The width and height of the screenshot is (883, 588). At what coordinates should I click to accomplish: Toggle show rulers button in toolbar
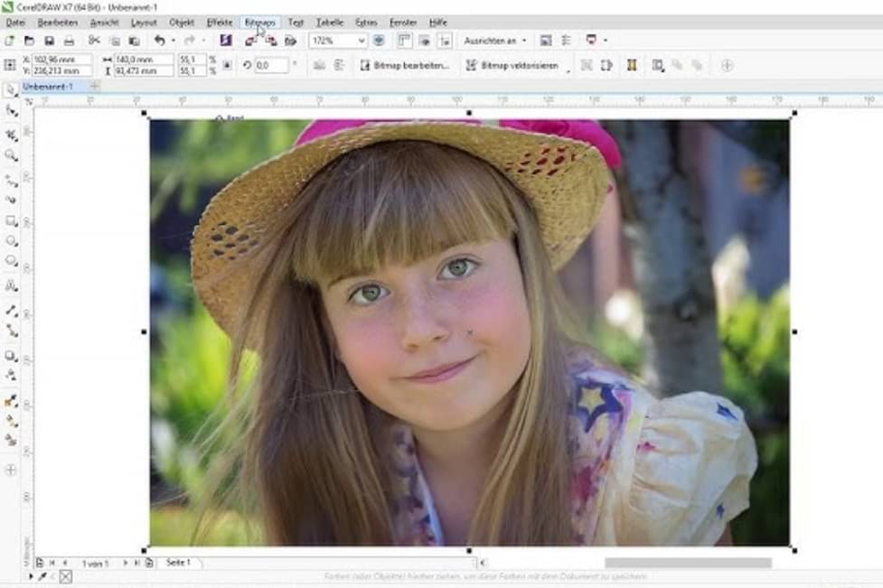pos(403,41)
